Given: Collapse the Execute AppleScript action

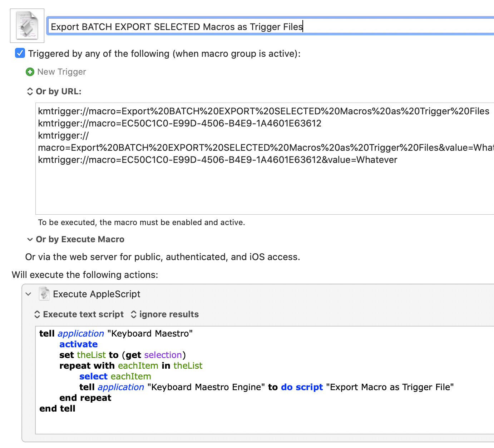Looking at the screenshot, I should (29, 294).
